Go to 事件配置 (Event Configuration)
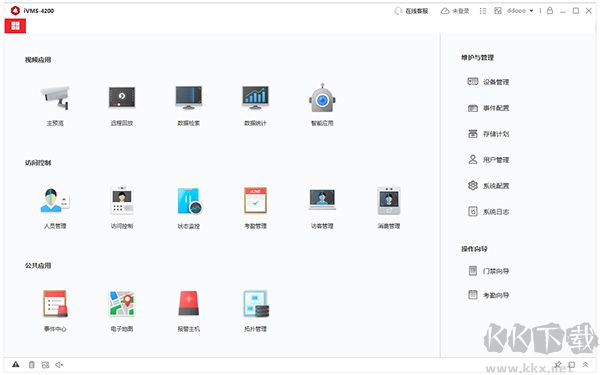This screenshot has width=600, height=375. pos(488,108)
